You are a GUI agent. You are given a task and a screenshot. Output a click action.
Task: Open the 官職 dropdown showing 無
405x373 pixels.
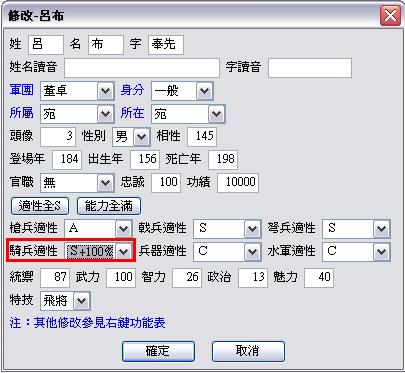(77, 183)
